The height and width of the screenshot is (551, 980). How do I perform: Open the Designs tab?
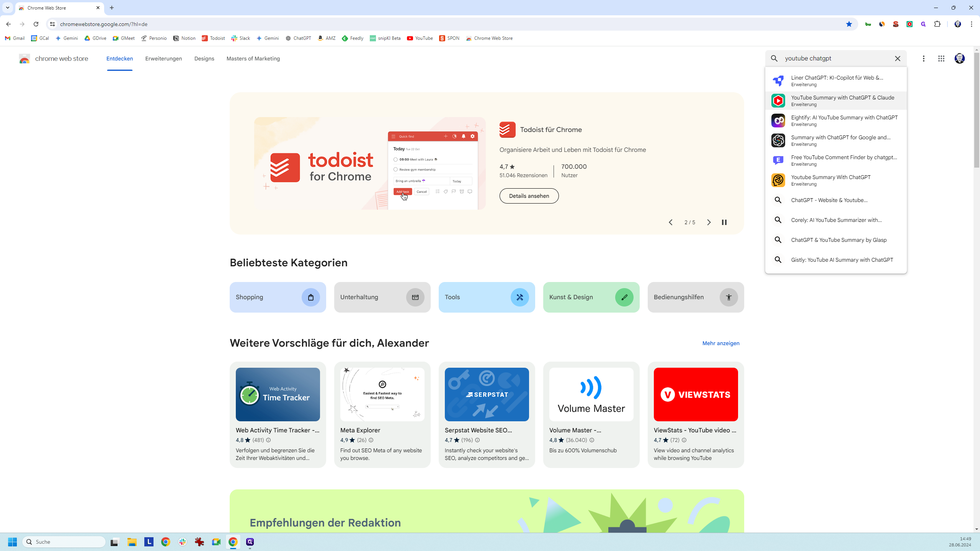tap(204, 59)
